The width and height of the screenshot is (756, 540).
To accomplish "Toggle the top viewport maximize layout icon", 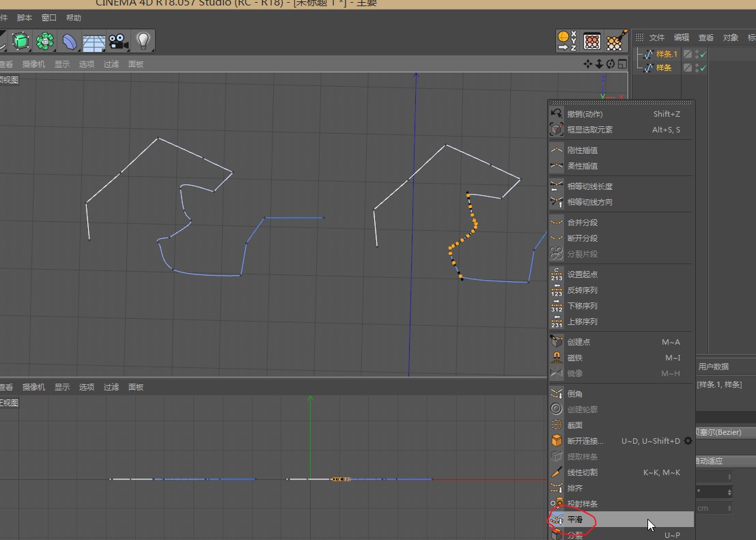I will [x=622, y=63].
